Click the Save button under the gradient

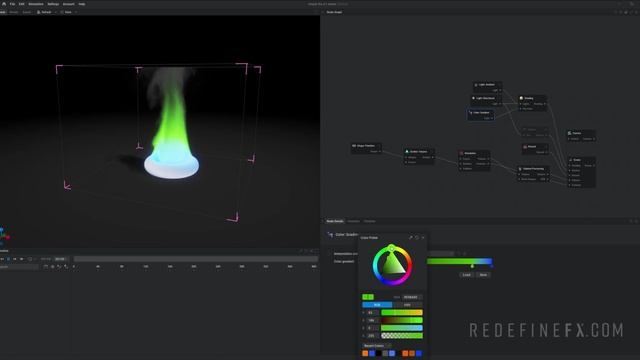click(483, 275)
